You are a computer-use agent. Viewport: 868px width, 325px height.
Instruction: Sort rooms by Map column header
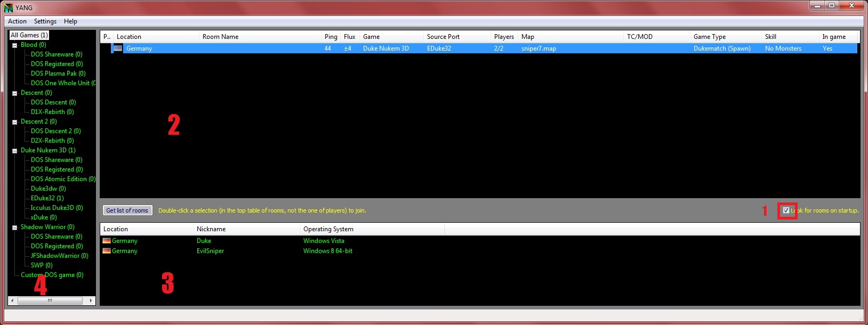click(570, 37)
